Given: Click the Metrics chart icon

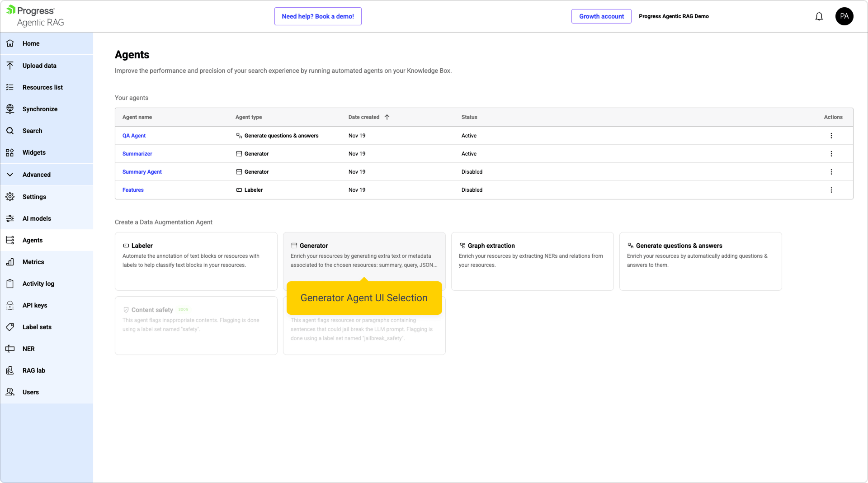Looking at the screenshot, I should click(x=10, y=262).
